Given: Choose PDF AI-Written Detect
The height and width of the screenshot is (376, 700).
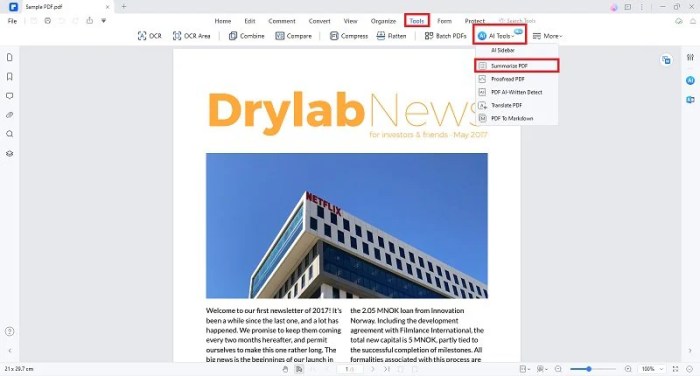Looking at the screenshot, I should [x=517, y=92].
